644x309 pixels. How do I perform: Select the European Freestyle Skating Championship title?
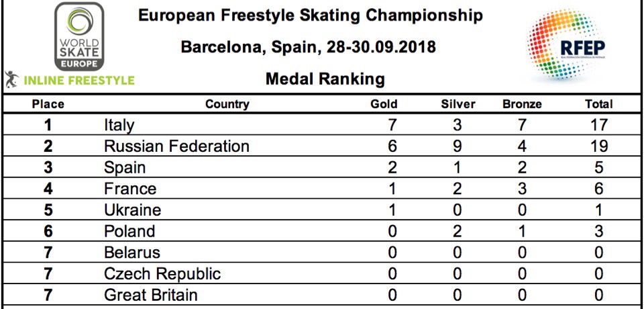coord(311,16)
